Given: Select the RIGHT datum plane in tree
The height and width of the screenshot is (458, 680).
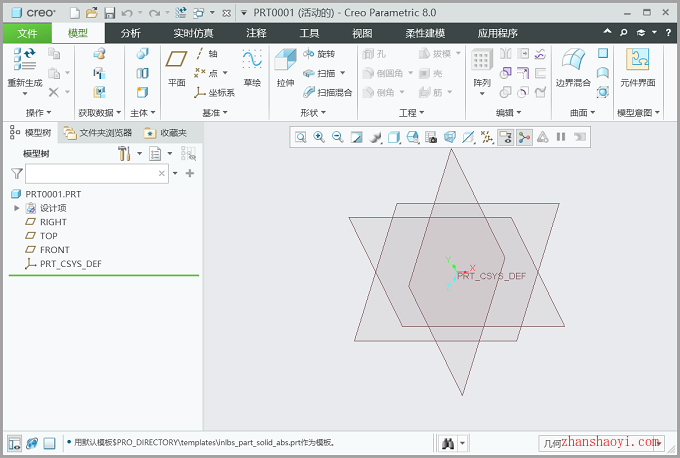Looking at the screenshot, I should point(46,222).
